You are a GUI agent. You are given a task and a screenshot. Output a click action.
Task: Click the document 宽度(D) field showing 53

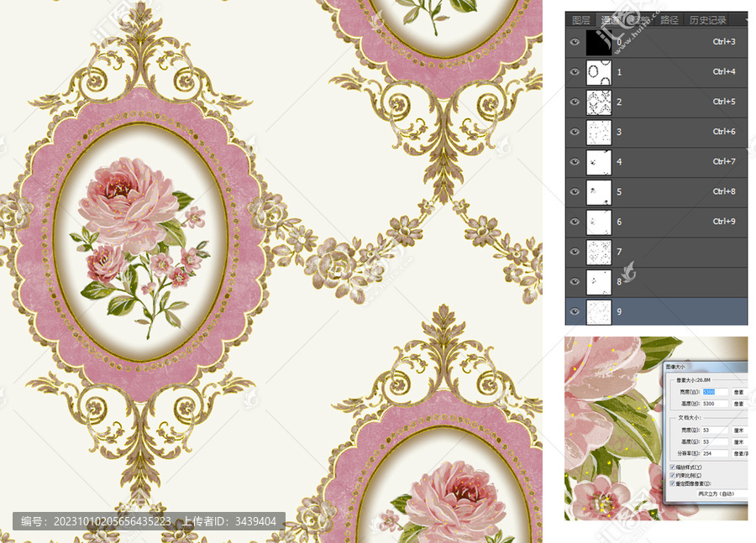point(715,430)
